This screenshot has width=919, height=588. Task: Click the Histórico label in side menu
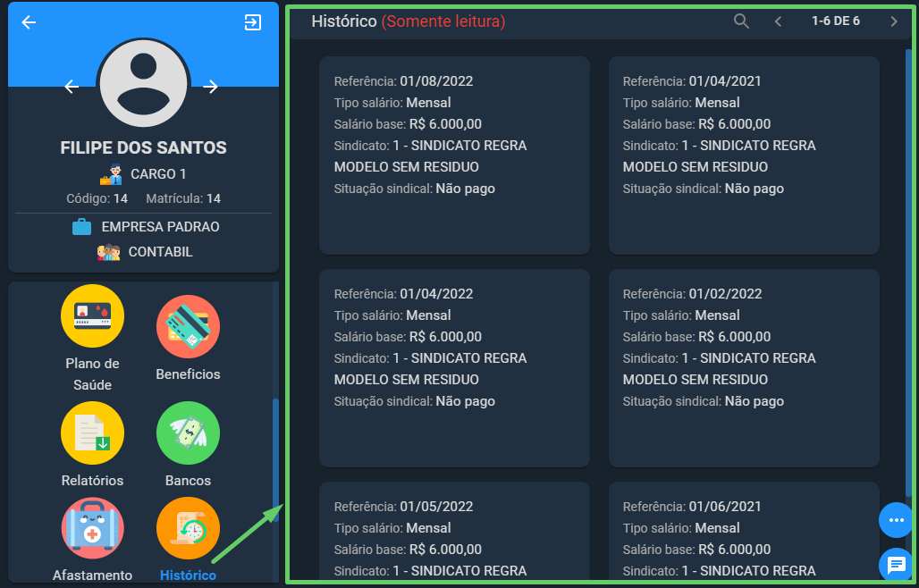(x=188, y=575)
